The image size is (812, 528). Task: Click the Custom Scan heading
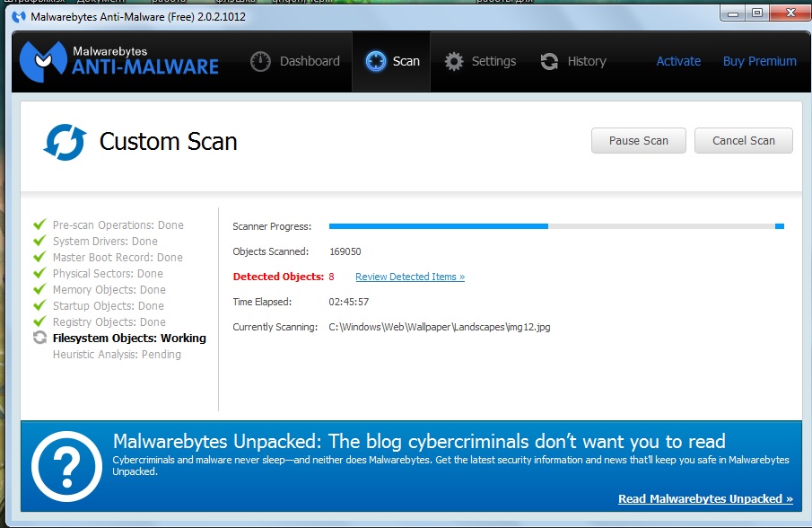(169, 142)
